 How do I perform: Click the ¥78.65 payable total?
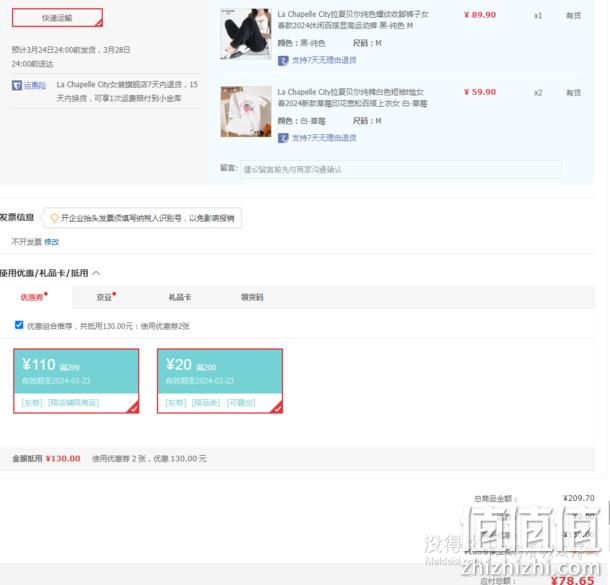tap(573, 580)
